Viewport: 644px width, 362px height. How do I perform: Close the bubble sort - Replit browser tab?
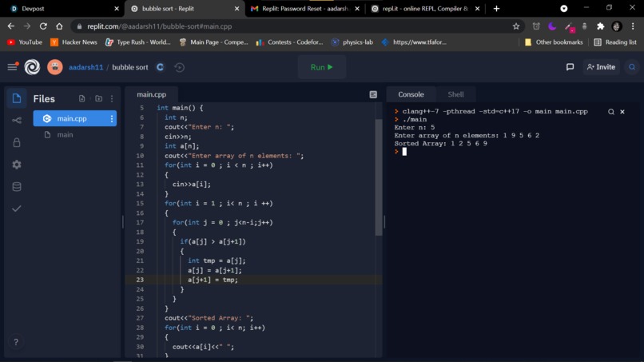tap(237, 9)
